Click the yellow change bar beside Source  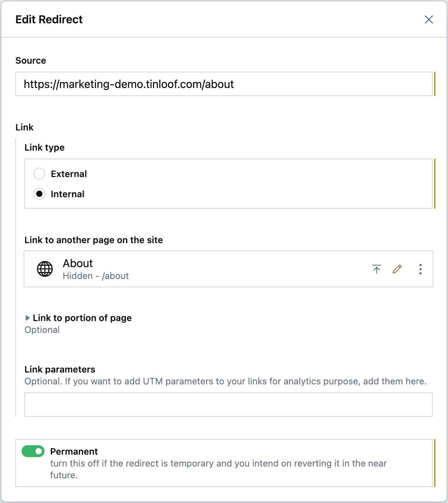point(435,84)
